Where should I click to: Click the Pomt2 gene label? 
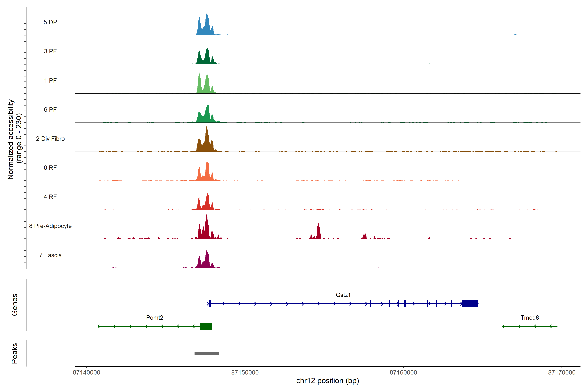[155, 318]
